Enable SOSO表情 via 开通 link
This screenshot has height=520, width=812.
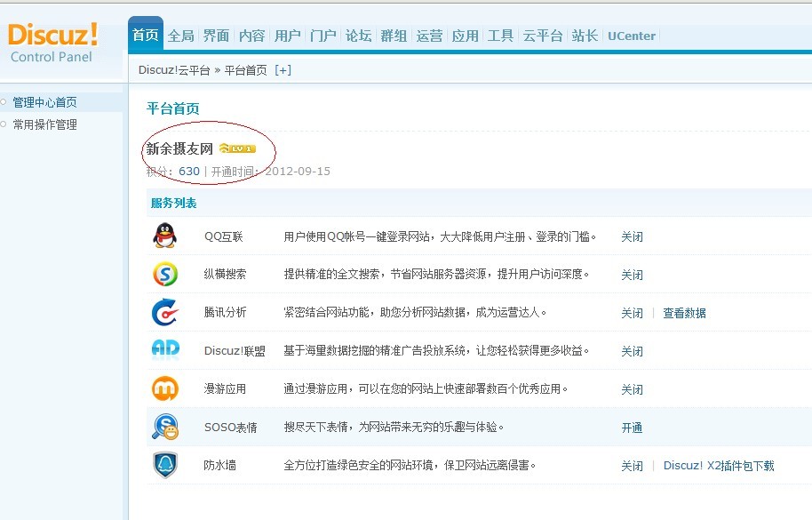point(632,428)
